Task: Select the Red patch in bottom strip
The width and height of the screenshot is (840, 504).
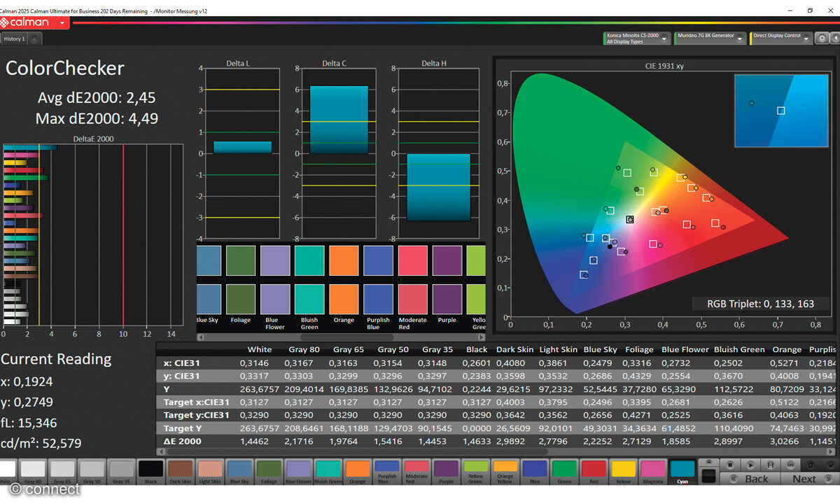Action: pyautogui.click(x=594, y=471)
